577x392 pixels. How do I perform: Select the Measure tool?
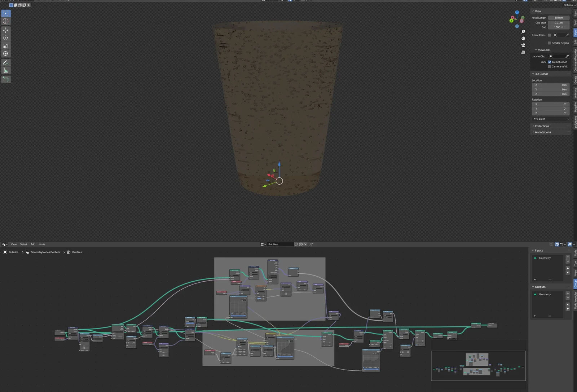(6, 71)
